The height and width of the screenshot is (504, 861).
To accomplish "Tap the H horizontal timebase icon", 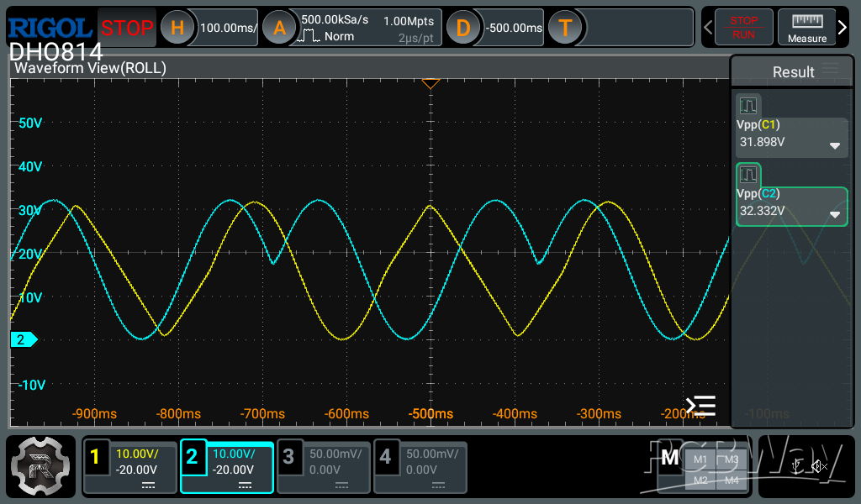I will pyautogui.click(x=177, y=28).
